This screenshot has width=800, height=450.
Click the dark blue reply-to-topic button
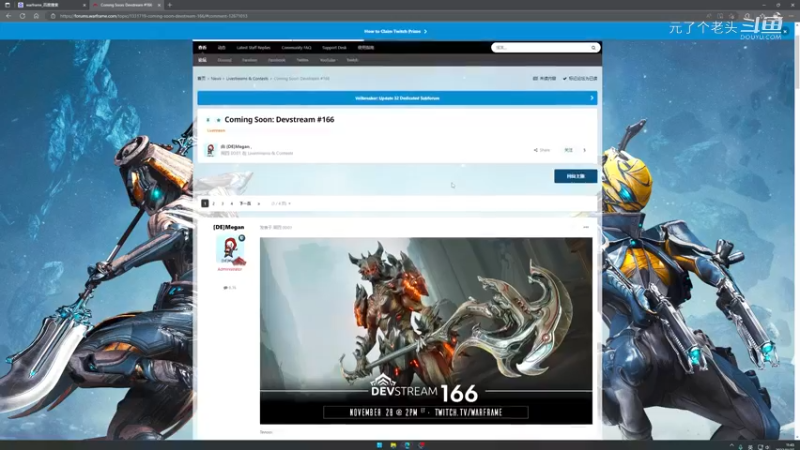pyautogui.click(x=576, y=176)
